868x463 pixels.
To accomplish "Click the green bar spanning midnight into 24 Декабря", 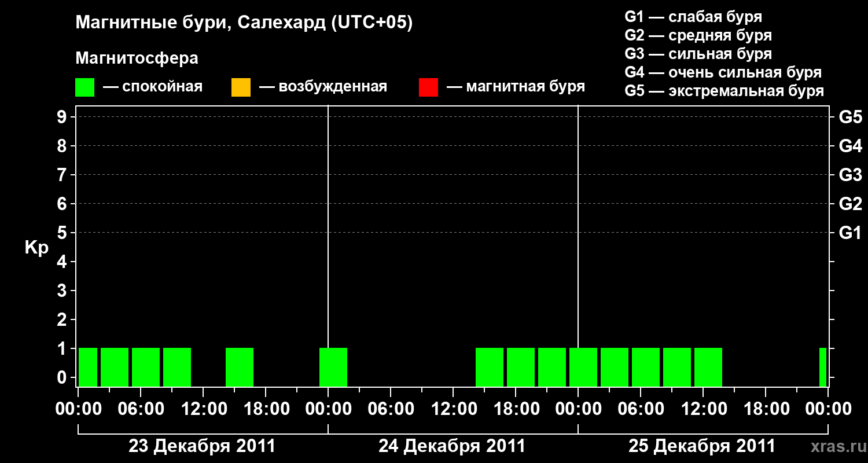I will tap(333, 367).
